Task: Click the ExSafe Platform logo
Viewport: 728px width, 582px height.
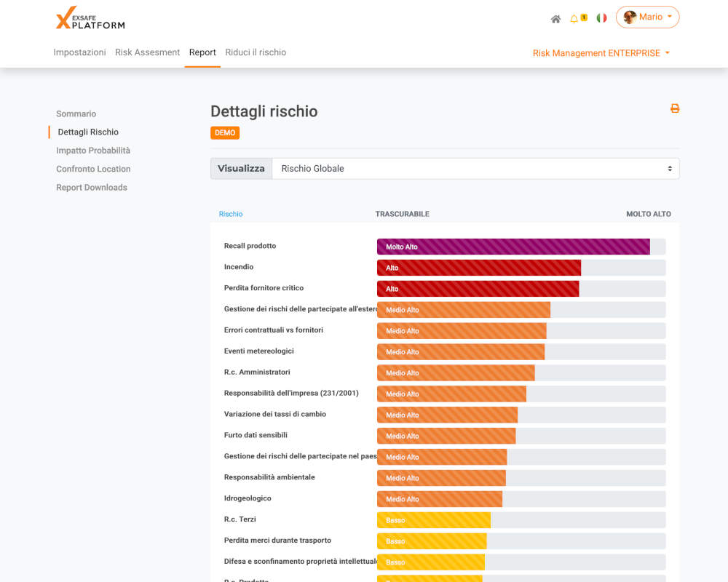Action: 90,18
